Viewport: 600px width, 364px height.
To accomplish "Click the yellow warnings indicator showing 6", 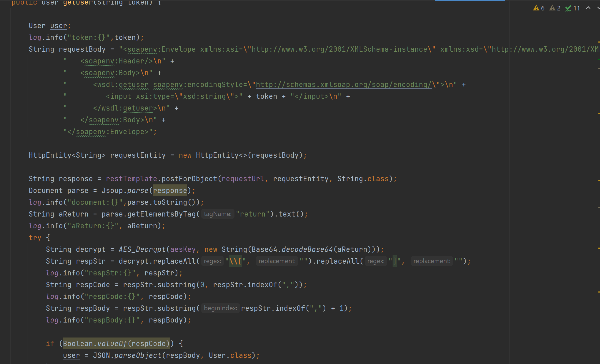I will pos(539,8).
